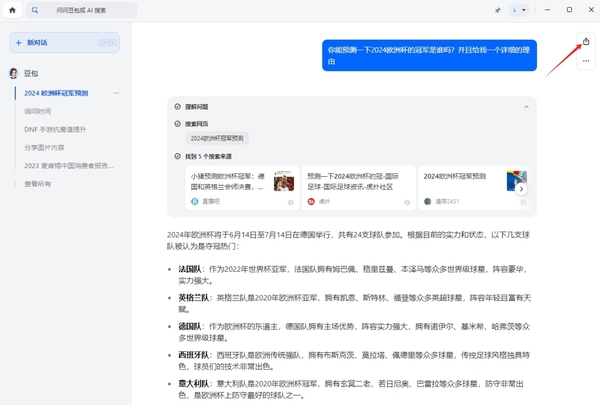Click the plus icon for 新对话
Image resolution: width=600 pixels, height=405 pixels.
[19, 43]
